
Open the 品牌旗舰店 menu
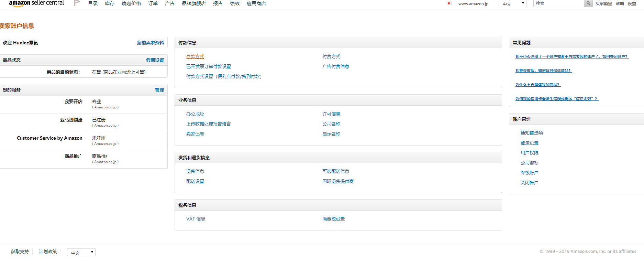pyautogui.click(x=194, y=3)
